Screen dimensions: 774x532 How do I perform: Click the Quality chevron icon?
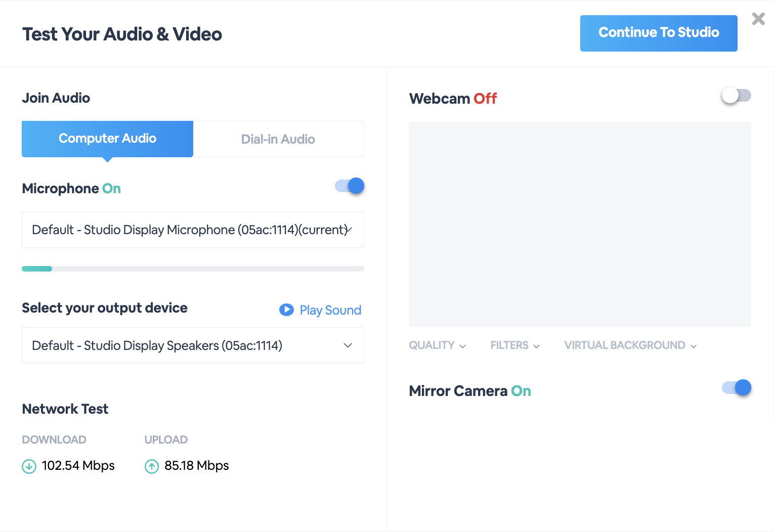click(x=463, y=346)
